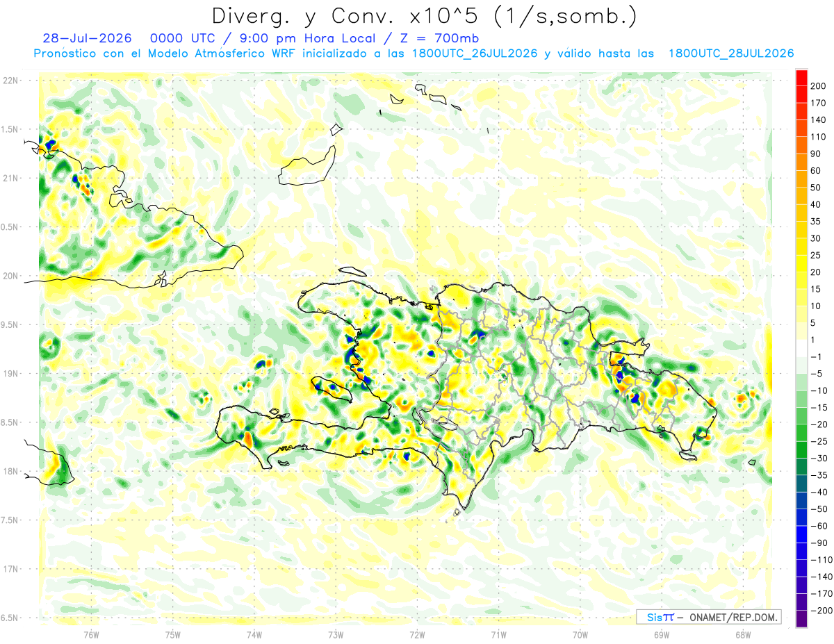The width and height of the screenshot is (834, 644).
Task: Click the colorbar label '35'
Action: (x=817, y=222)
